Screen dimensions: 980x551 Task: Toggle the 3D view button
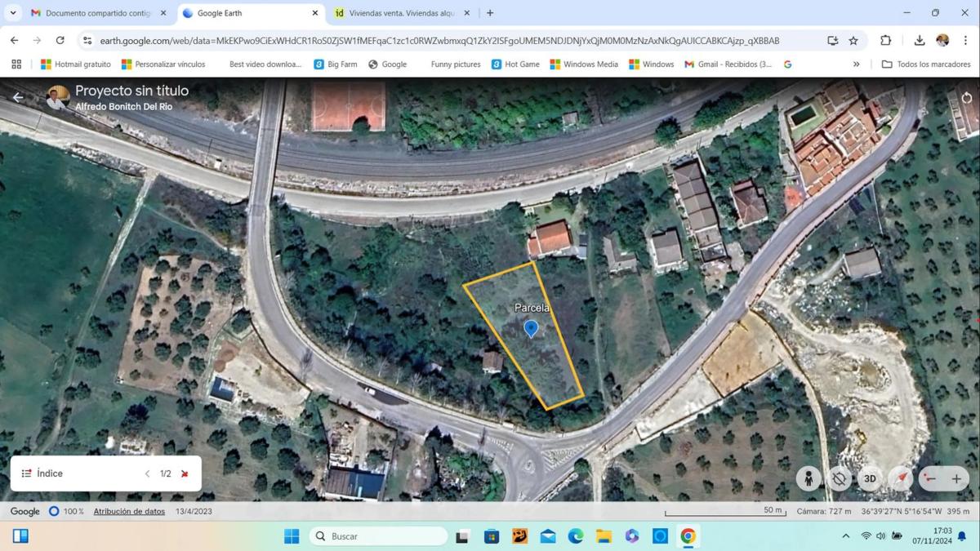click(x=870, y=478)
